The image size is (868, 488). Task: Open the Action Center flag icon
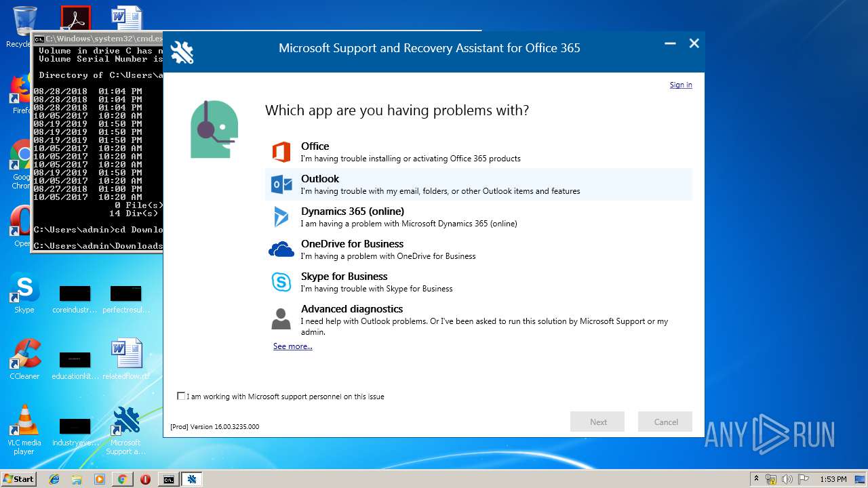click(x=804, y=479)
